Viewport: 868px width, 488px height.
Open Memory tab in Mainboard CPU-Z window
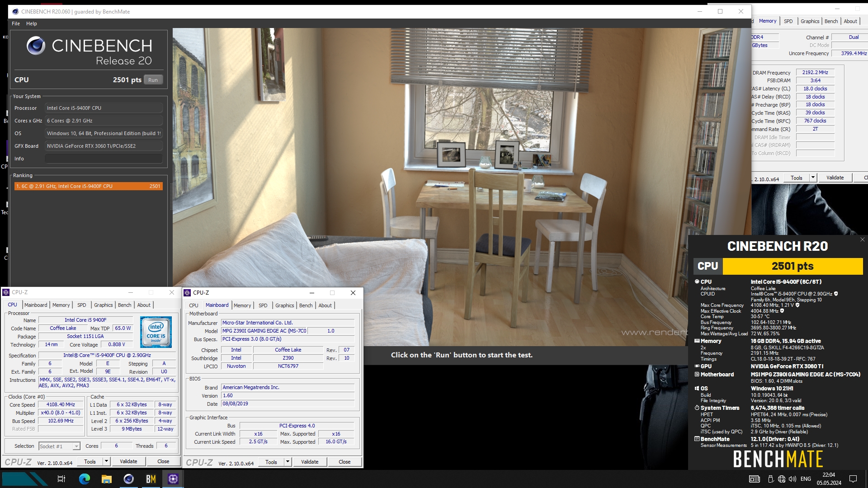click(x=242, y=305)
